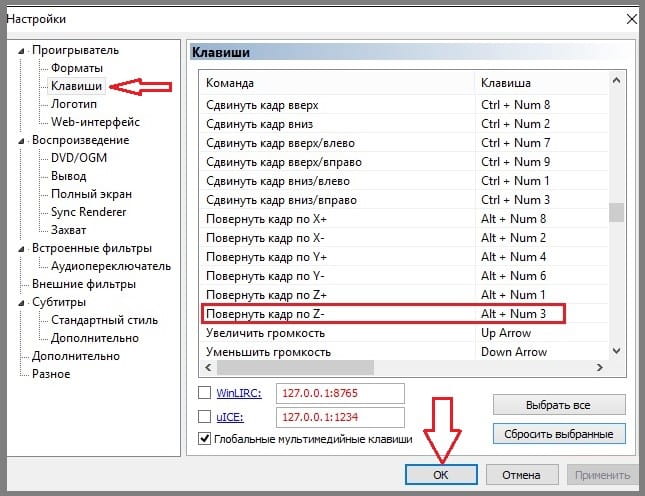Open the Логотип settings page
The image size is (645, 496).
(x=74, y=104)
